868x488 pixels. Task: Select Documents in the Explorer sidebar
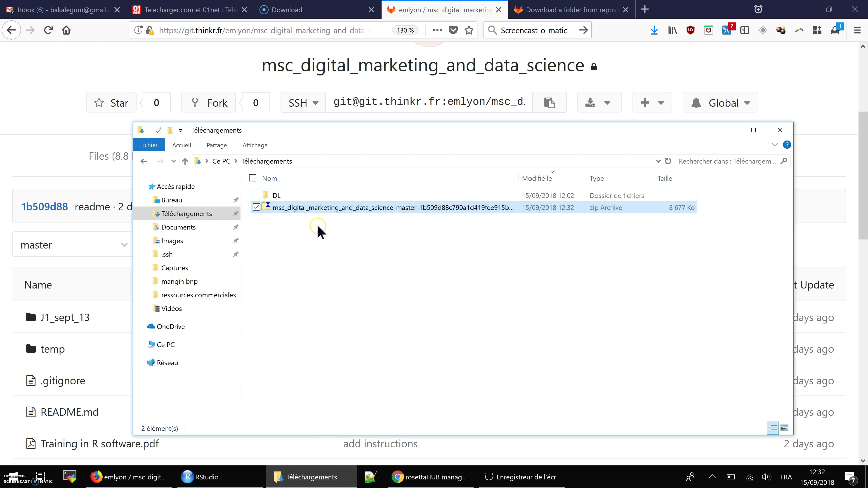pyautogui.click(x=178, y=227)
